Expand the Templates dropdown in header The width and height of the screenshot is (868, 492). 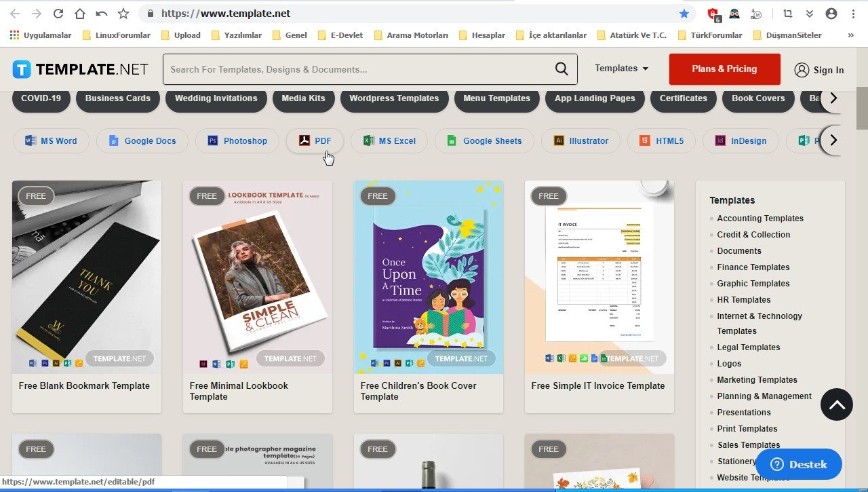(x=622, y=69)
